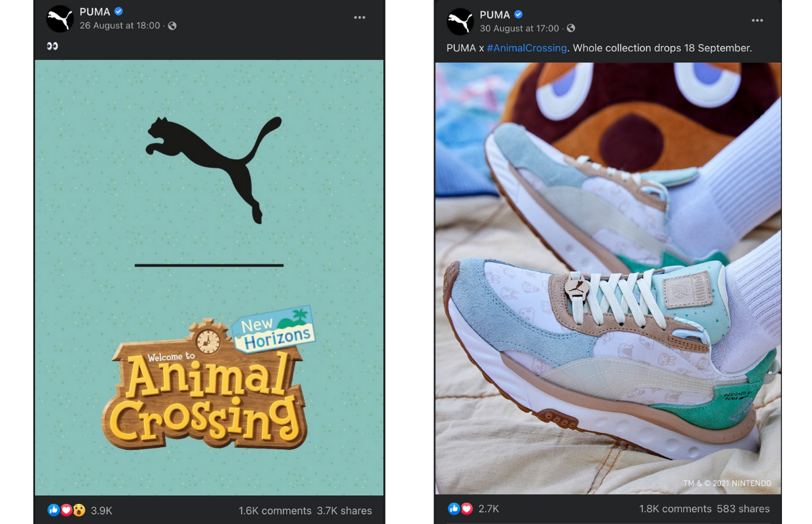Open PUMA avatar on the 30 August post
Image resolution: width=812 pixels, height=524 pixels.
(x=460, y=21)
